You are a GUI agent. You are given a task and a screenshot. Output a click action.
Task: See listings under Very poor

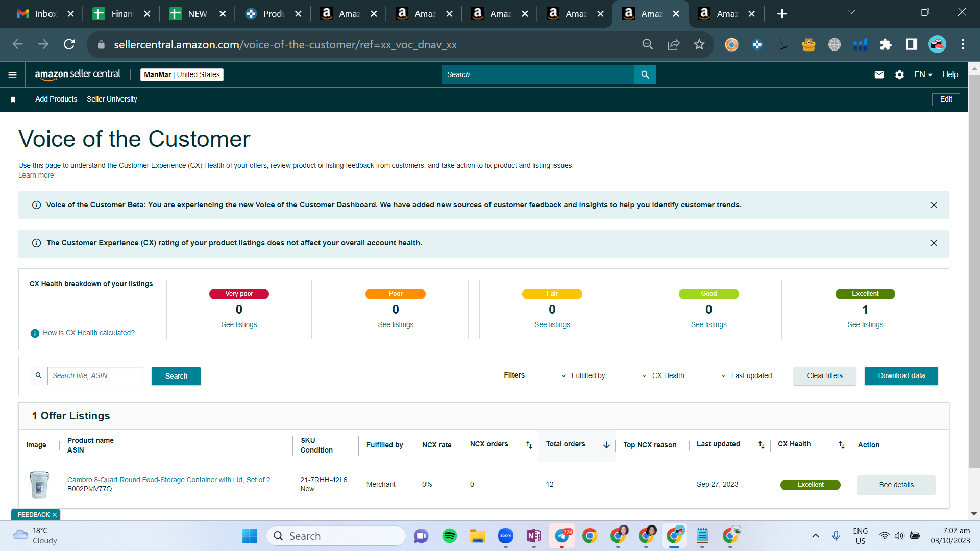[239, 325]
